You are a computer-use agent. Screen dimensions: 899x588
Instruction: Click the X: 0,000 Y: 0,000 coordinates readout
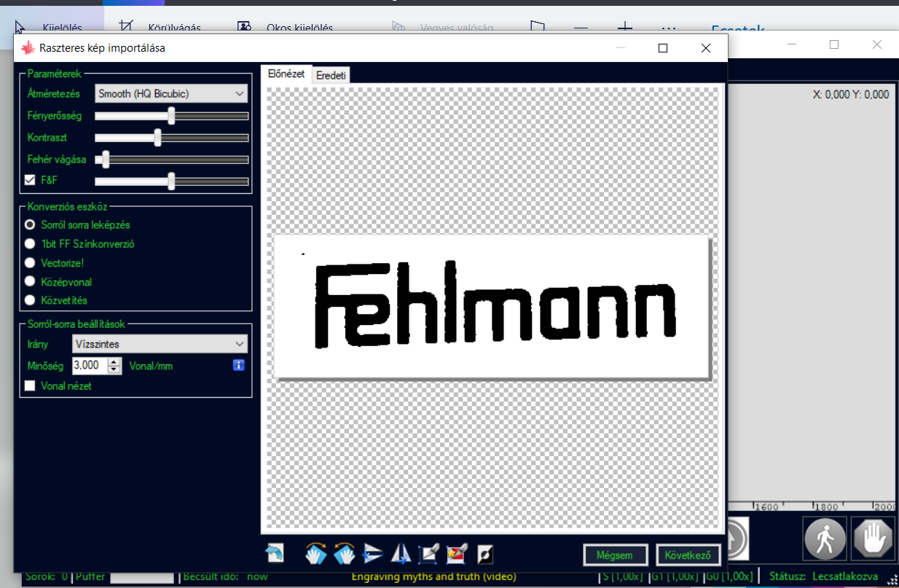click(x=851, y=95)
